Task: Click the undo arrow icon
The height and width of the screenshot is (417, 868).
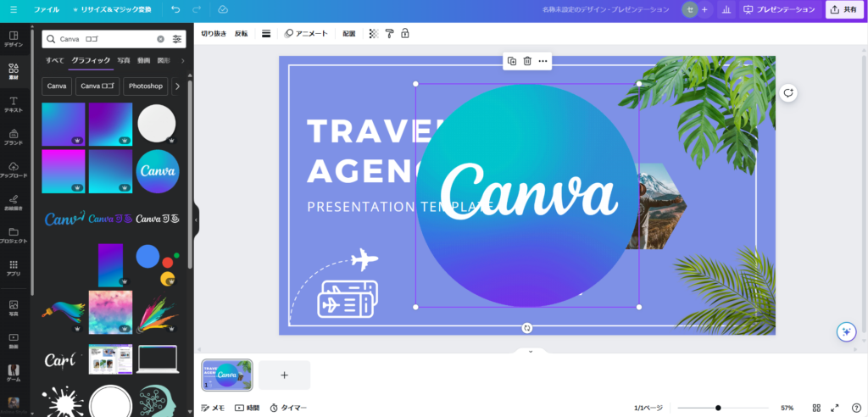Action: pyautogui.click(x=175, y=9)
